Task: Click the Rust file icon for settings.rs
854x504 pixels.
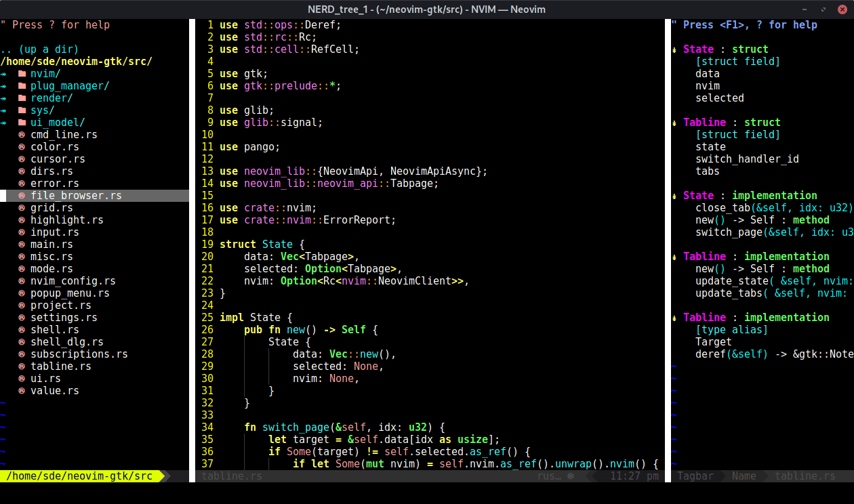Action: pos(22,318)
